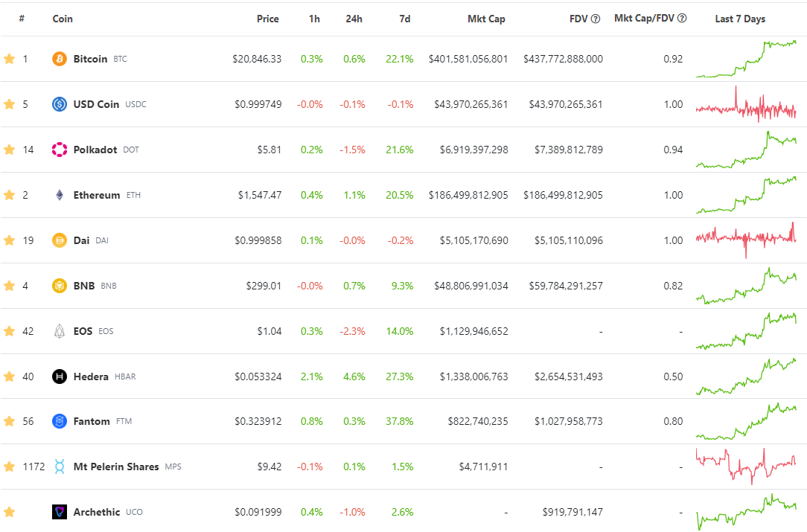Open Archethic's 7-day sparkline chart

point(746,512)
